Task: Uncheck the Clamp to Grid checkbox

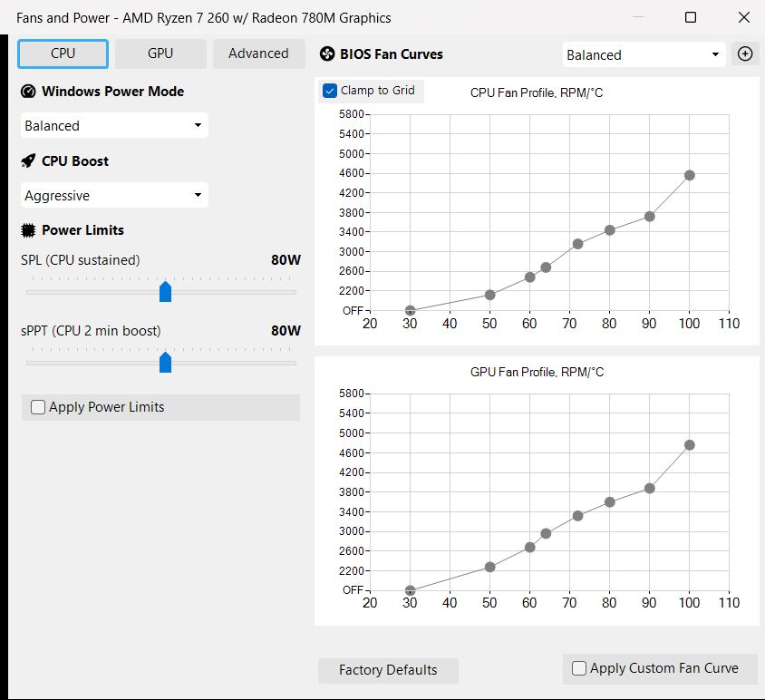Action: coord(330,91)
